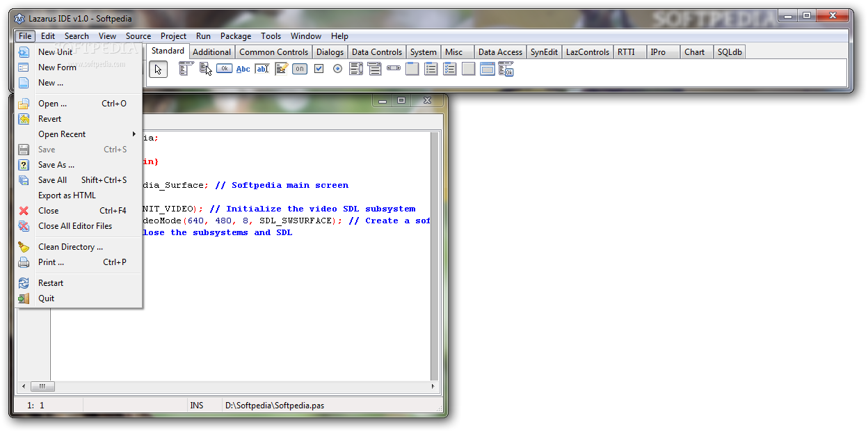The width and height of the screenshot is (868, 432).
Task: Switch to the LazControls tab
Action: point(587,52)
